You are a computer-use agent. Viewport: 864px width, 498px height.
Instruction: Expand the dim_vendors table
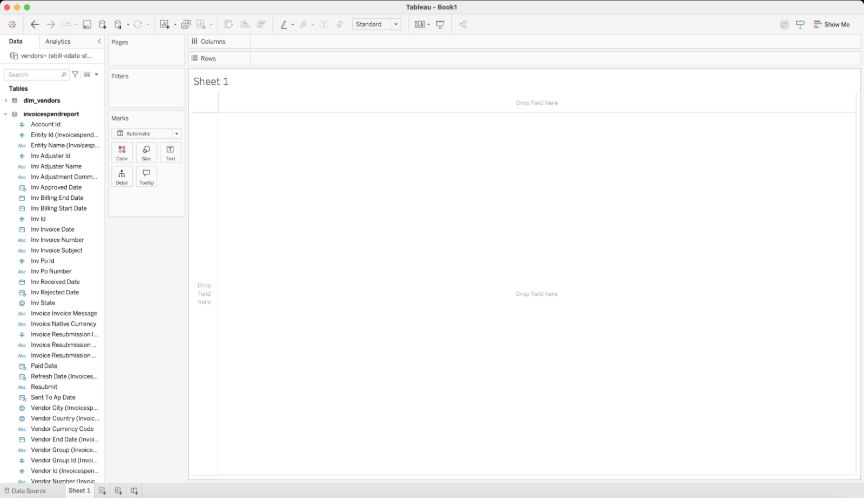click(6, 101)
